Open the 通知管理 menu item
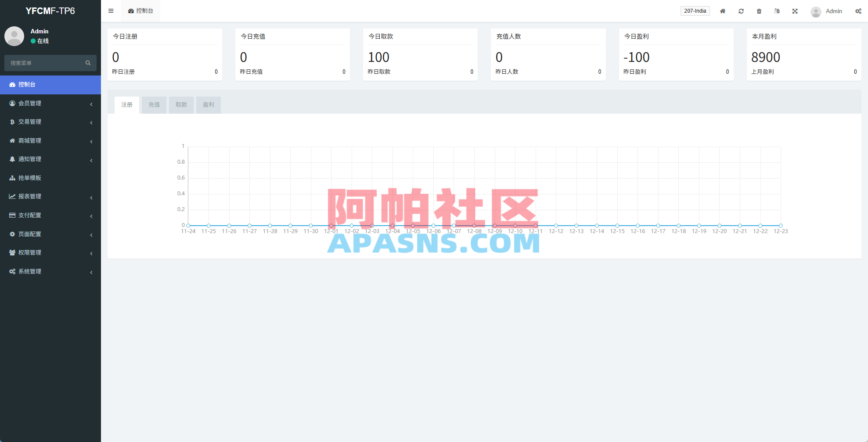Viewport: 868px width, 442px height. click(50, 159)
